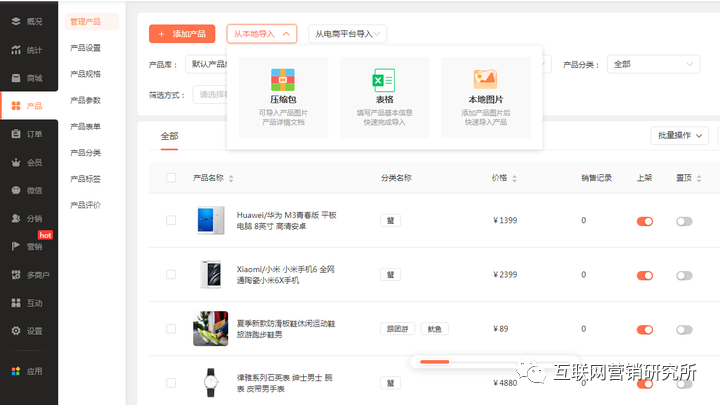This screenshot has height=405, width=720.
Task: Click the 鱿鱼 category tag
Action: 434,329
